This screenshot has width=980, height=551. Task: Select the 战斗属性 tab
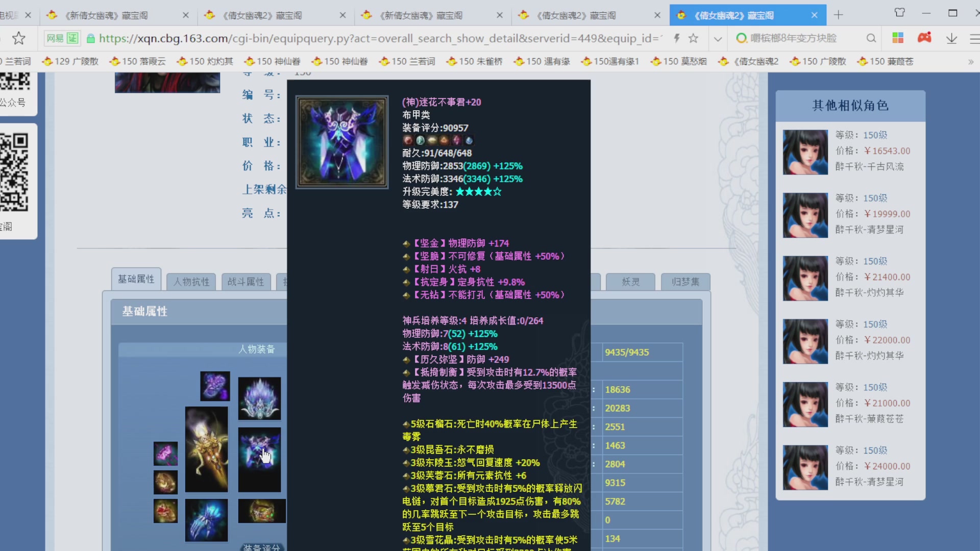[246, 282]
